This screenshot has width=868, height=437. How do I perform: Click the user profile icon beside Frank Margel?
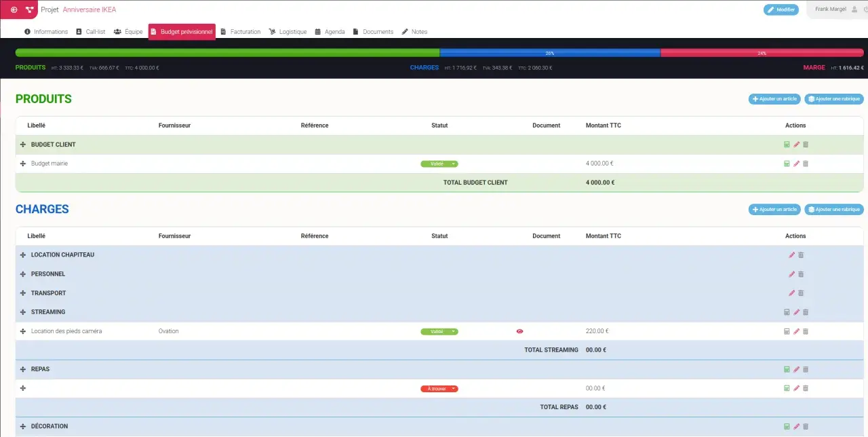click(855, 9)
